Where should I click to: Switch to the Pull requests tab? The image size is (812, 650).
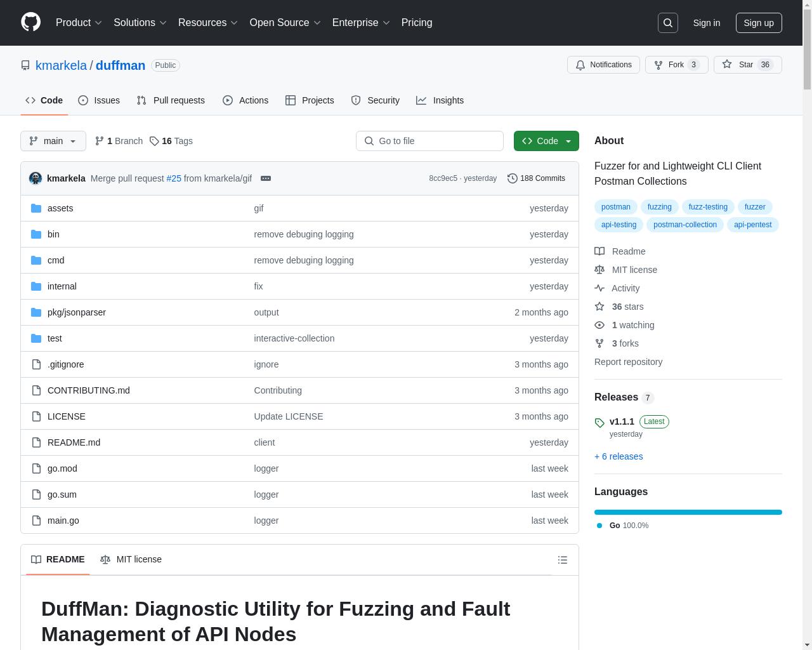[171, 100]
